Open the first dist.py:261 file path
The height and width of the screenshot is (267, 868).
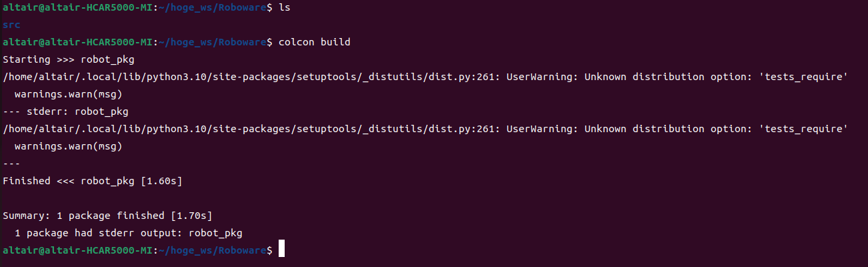[x=248, y=77]
